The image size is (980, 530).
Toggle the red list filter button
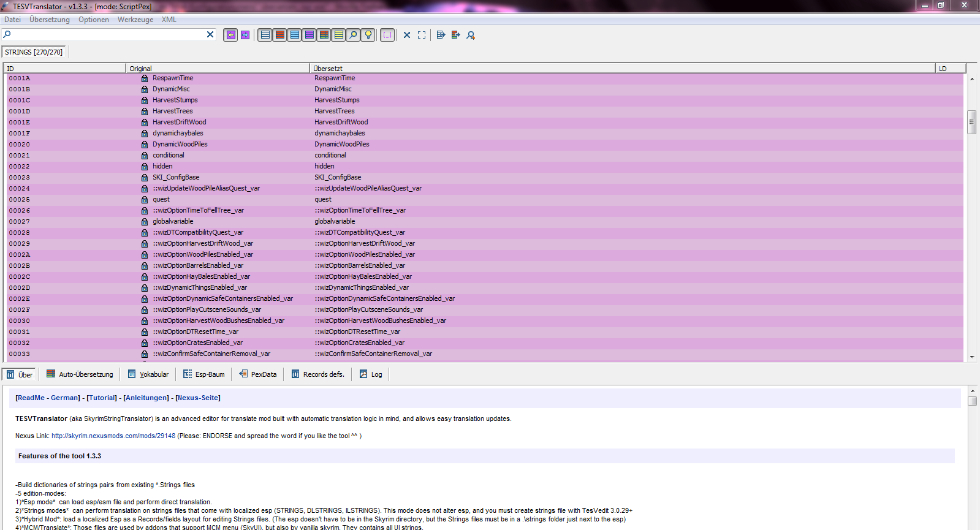click(280, 35)
